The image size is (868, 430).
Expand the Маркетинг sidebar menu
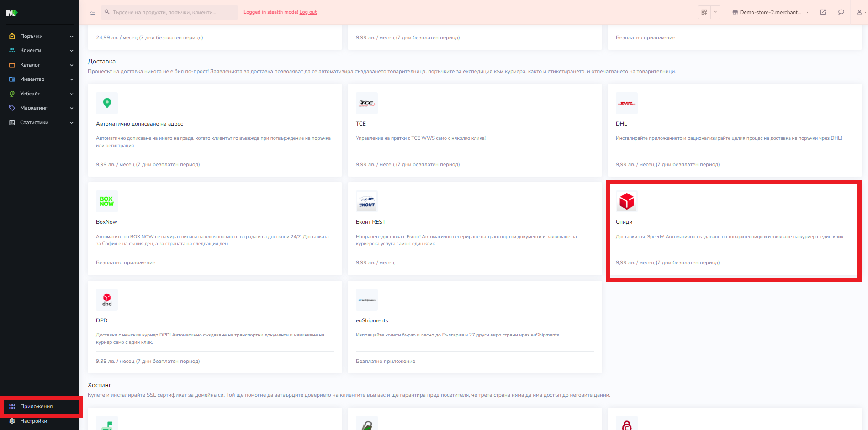[x=33, y=108]
